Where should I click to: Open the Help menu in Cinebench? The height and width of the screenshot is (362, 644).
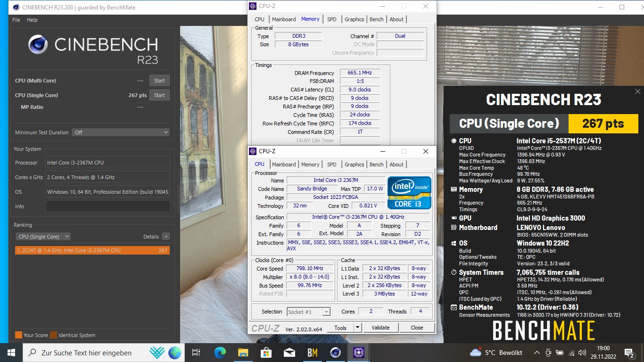[32, 20]
